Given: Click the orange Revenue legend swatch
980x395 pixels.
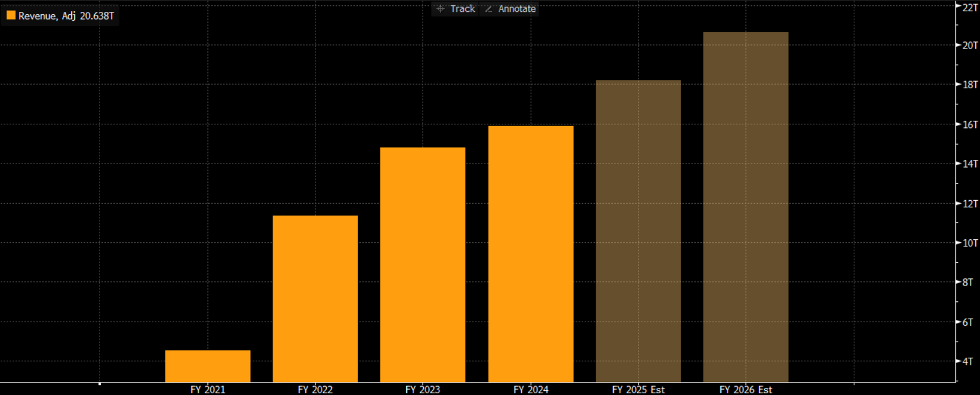Looking at the screenshot, I should [x=11, y=15].
